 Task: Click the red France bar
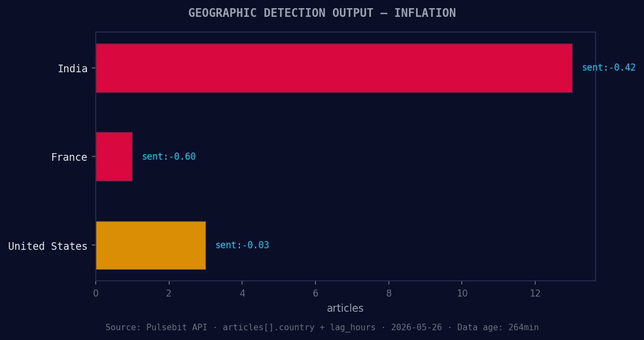coord(114,156)
